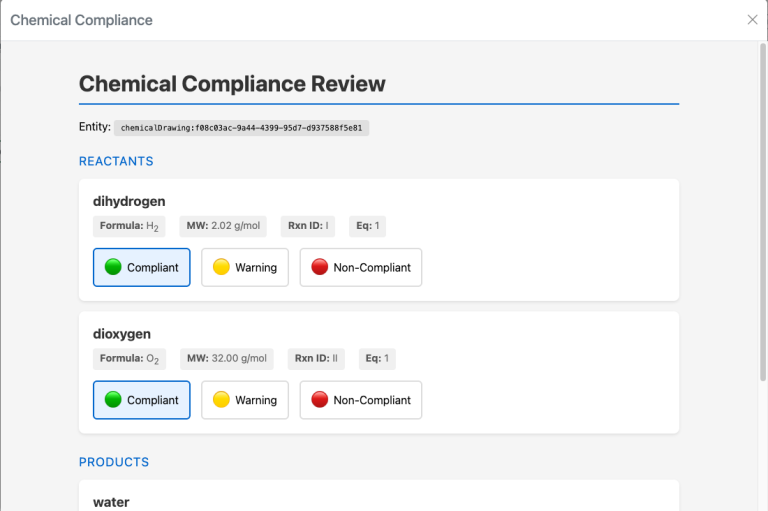
Task: Click the PRODUCTS section heading
Action: [114, 462]
